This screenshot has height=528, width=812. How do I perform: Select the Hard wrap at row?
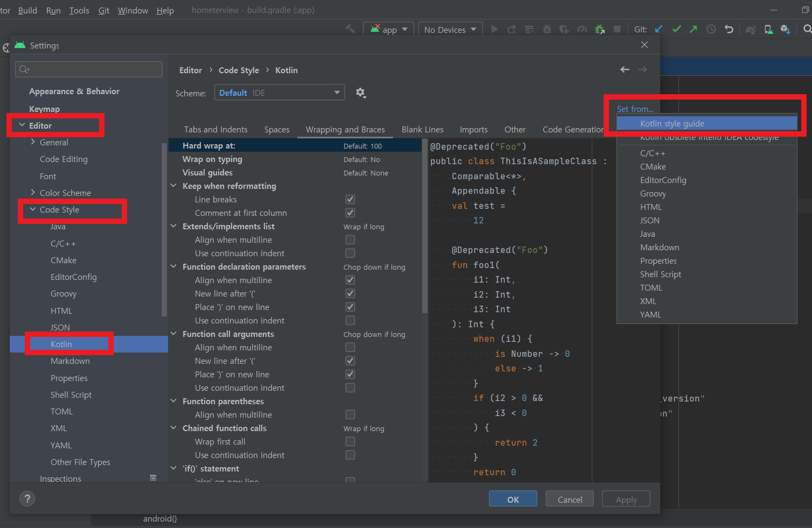coord(295,145)
